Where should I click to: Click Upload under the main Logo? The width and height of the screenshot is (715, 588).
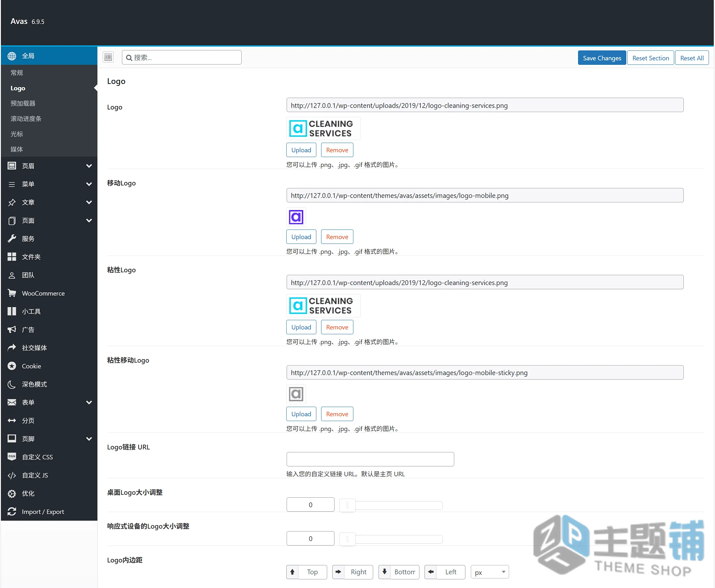(301, 150)
